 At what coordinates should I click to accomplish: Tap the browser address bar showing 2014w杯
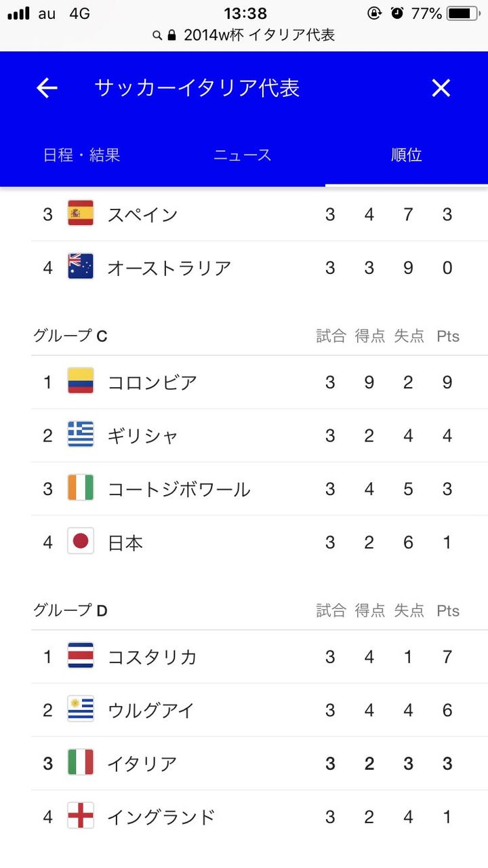point(244,35)
